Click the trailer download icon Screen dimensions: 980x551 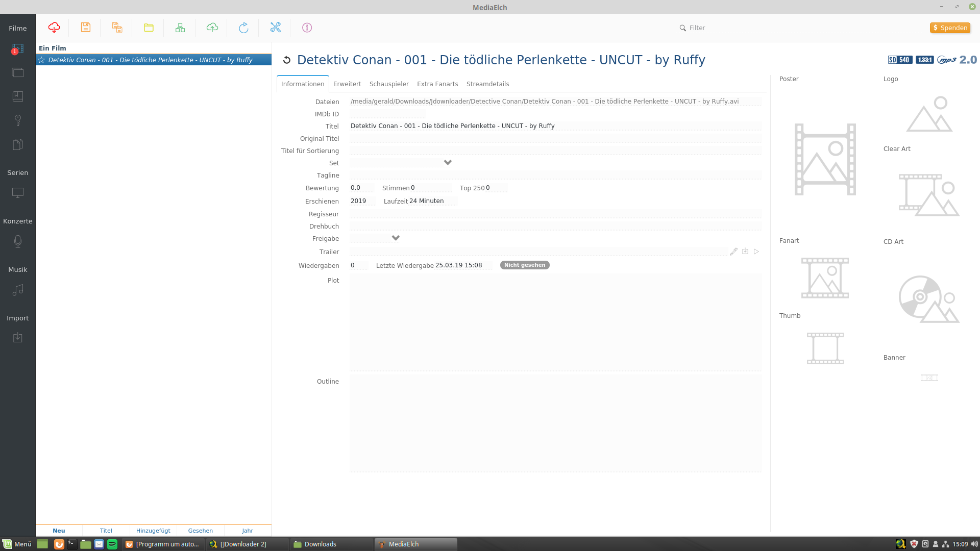pyautogui.click(x=745, y=252)
